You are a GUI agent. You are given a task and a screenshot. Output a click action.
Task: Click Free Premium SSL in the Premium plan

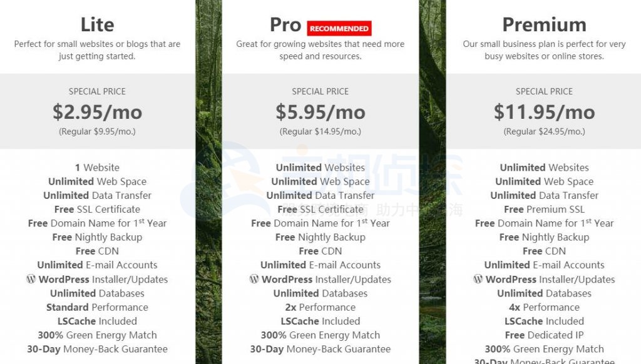point(544,210)
